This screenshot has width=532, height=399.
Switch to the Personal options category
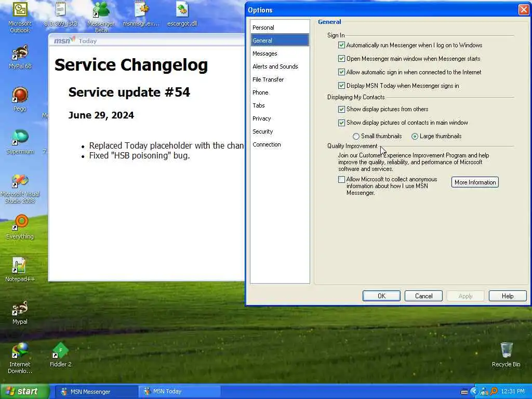pos(280,28)
